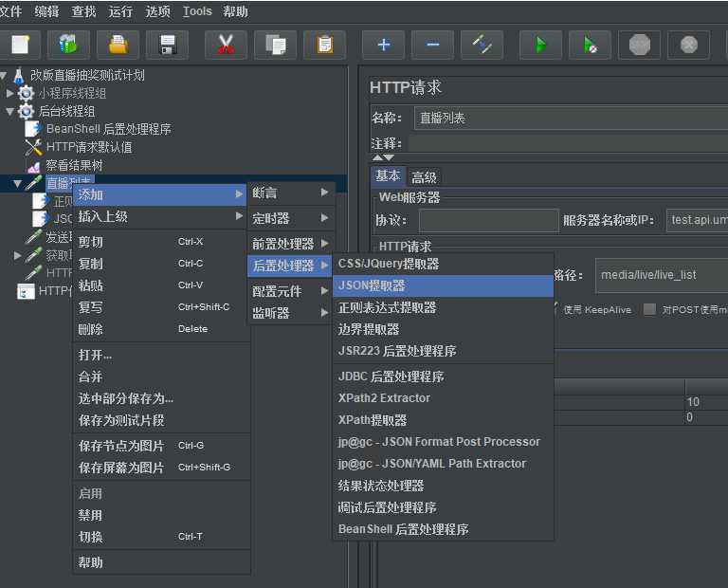Click the 小程序线程组 gear icon
The image size is (728, 588).
coord(26,93)
